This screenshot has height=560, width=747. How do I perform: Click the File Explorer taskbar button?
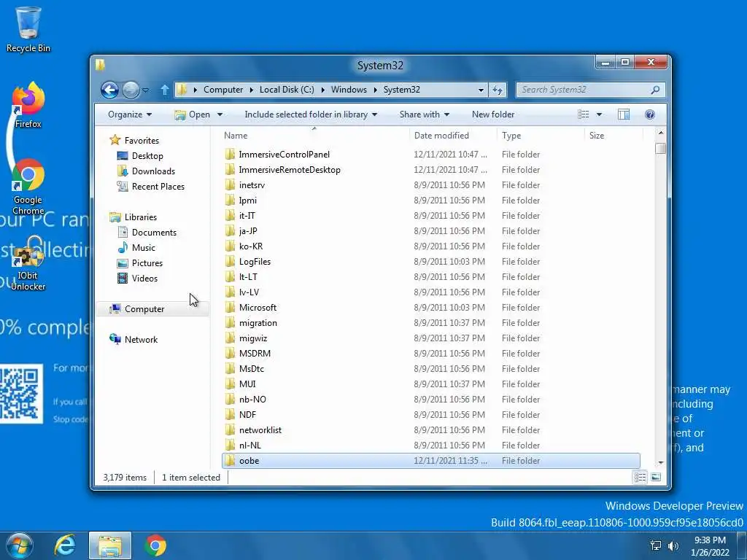(110, 545)
